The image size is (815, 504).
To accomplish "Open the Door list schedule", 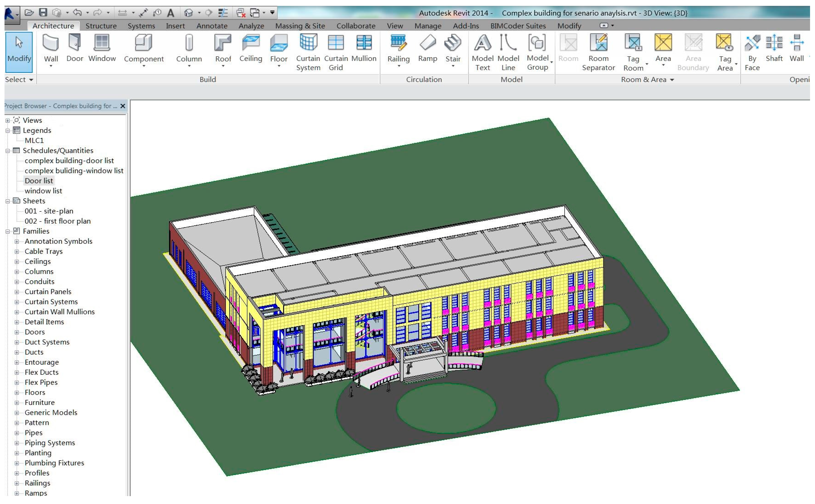I will click(x=39, y=181).
